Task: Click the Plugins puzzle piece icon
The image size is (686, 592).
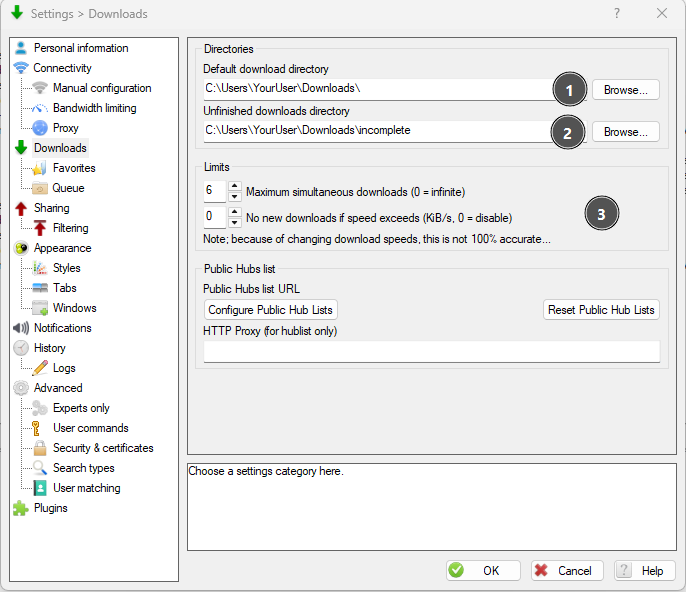Action: click(x=21, y=508)
